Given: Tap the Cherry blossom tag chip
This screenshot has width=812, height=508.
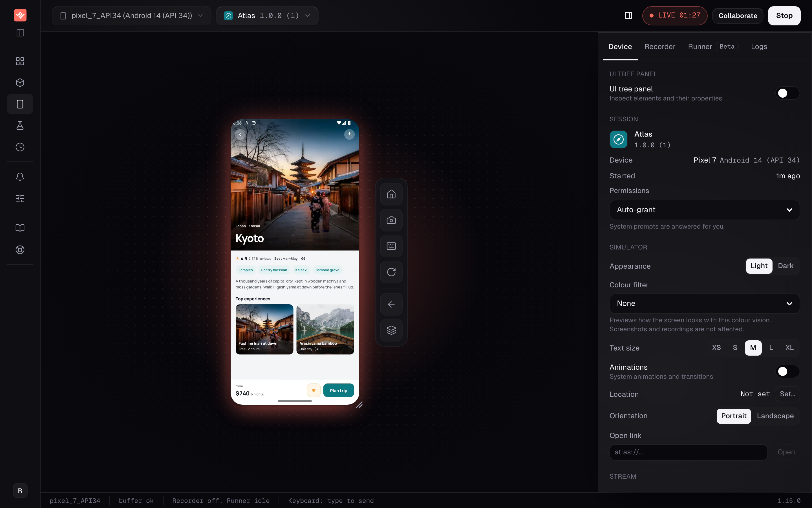Looking at the screenshot, I should coord(274,270).
